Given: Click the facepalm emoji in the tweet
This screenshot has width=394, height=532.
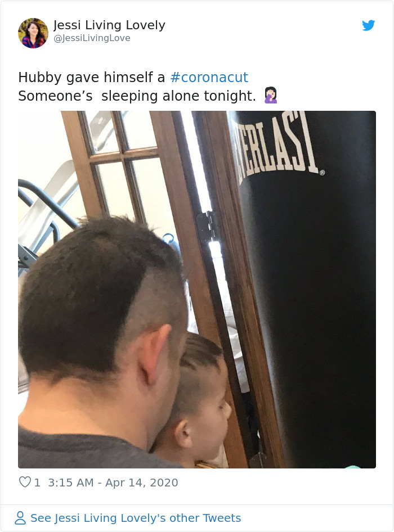Looking at the screenshot, I should [271, 96].
